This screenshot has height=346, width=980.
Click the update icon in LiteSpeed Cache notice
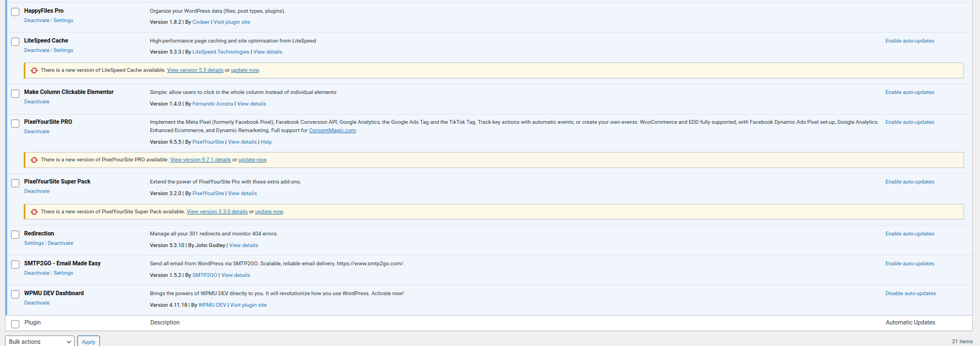(34, 70)
